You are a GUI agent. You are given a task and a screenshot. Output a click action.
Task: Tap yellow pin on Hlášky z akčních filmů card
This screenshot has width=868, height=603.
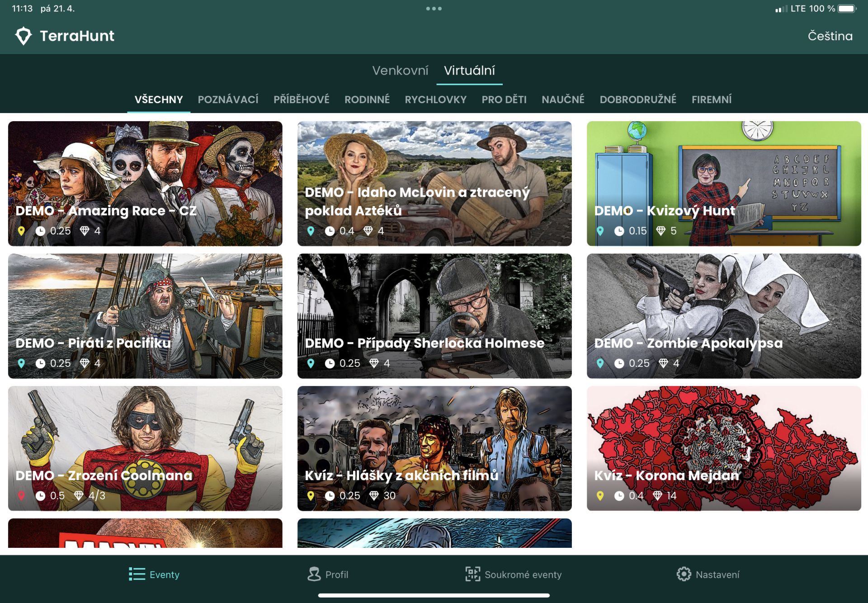[311, 496]
